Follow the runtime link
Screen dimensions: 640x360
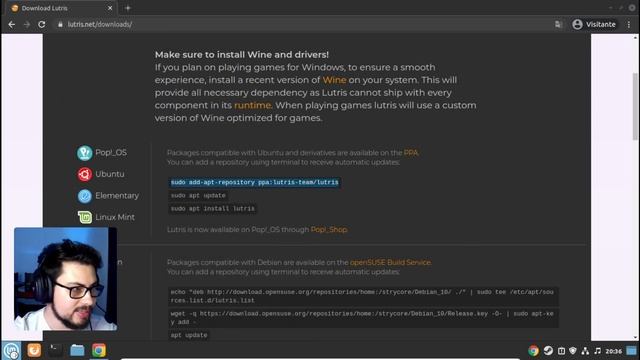point(252,105)
